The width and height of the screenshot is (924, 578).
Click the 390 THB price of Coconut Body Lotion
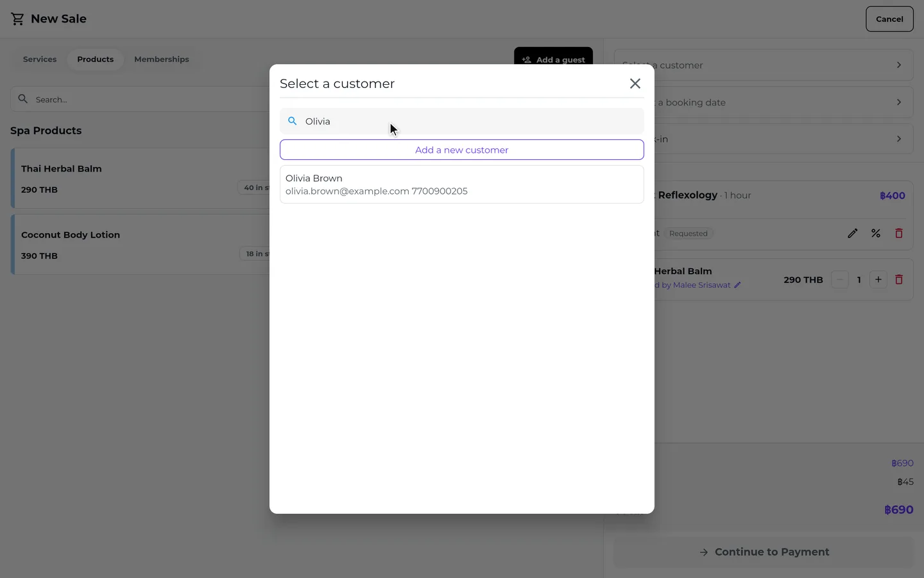(39, 256)
